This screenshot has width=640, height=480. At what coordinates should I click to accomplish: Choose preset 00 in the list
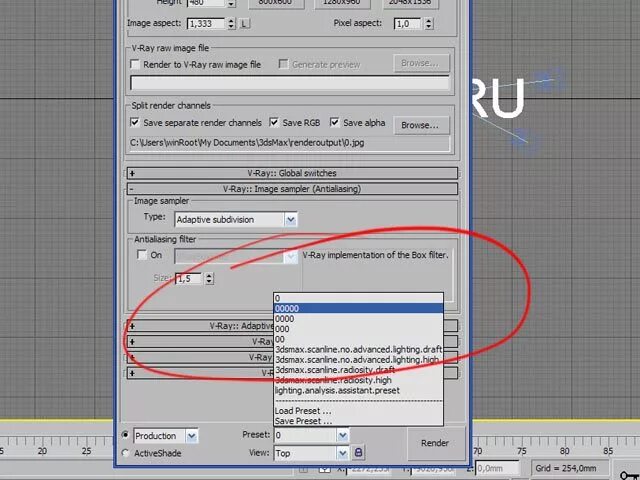358,339
